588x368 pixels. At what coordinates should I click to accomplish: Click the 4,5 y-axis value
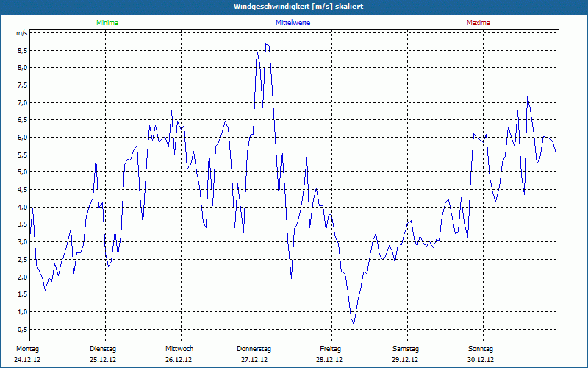pos(23,190)
